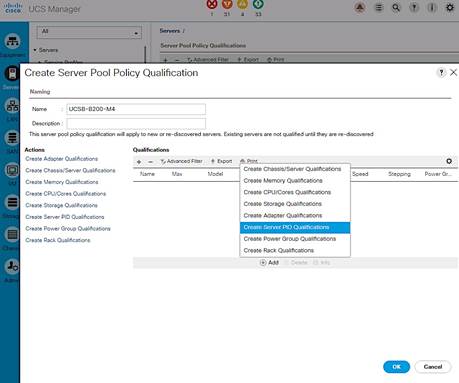Click Create Rack Qualifications action link
The image size is (459, 383).
(x=58, y=241)
